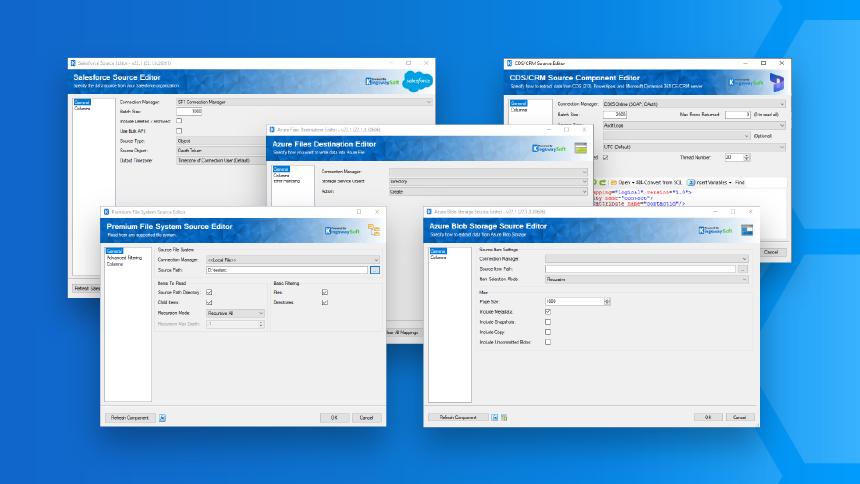Click the Azure Blob Storage icon in header

pyautogui.click(x=747, y=230)
